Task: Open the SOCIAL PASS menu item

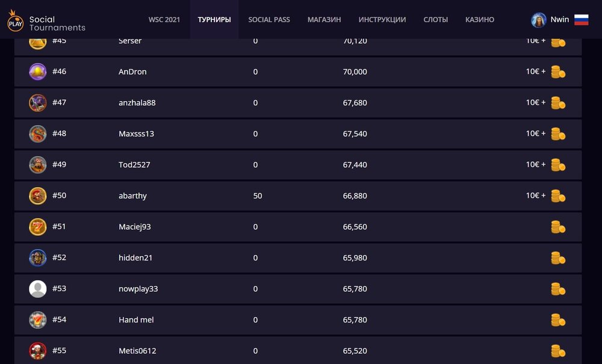Action: (269, 20)
